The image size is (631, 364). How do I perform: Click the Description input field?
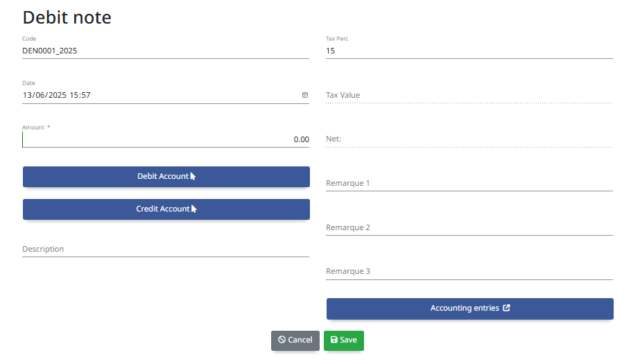(x=166, y=249)
